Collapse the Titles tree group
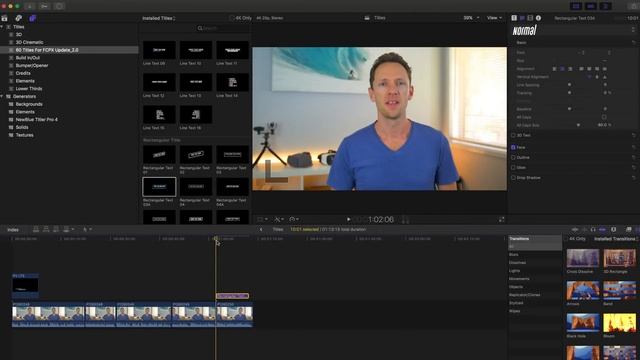Viewport: 640px width, 360px height. (x=2, y=27)
